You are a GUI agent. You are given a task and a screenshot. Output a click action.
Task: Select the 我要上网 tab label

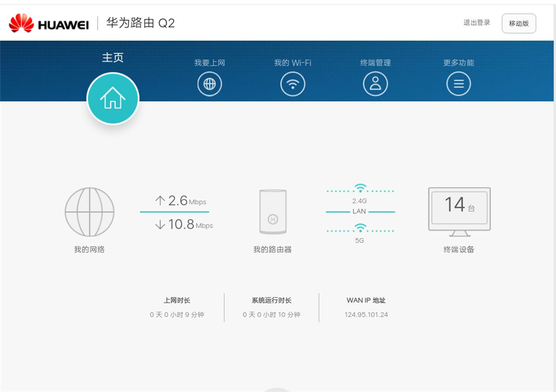click(209, 63)
